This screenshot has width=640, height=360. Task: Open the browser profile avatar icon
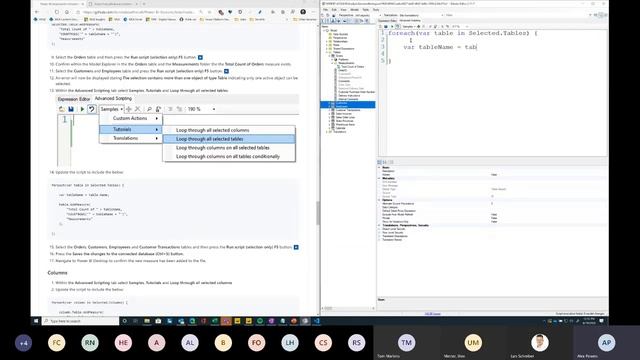pos(303,12)
